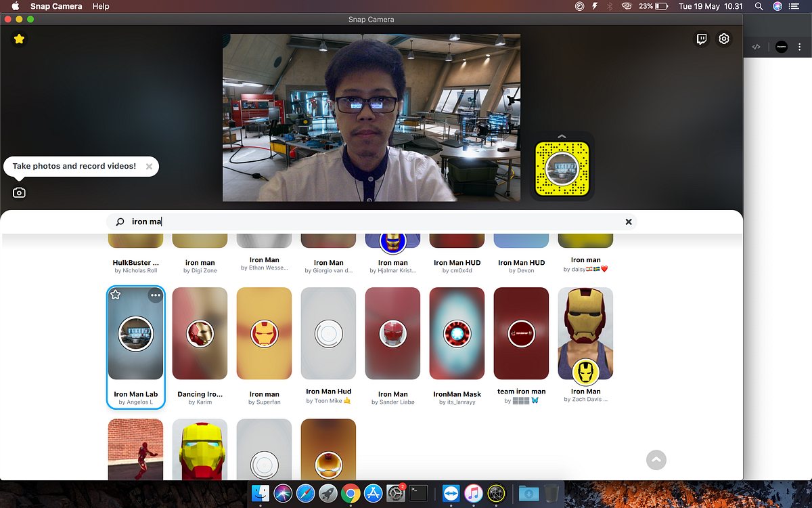Open TeamViewer from the dock
The image size is (812, 508).
[x=451, y=493]
